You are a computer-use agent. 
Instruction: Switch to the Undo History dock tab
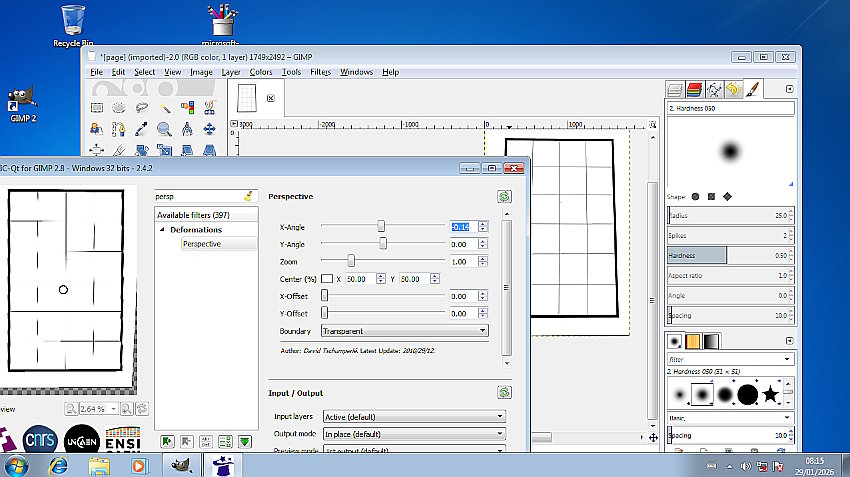click(x=733, y=89)
